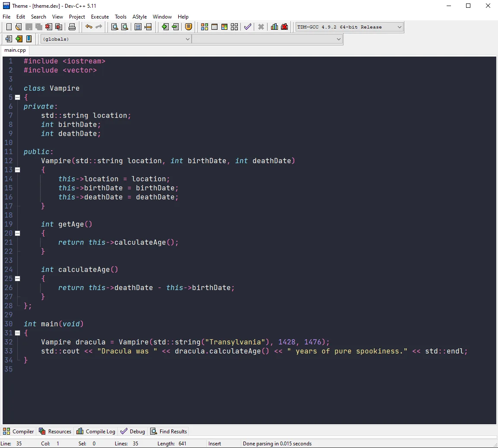
Task: Open the Profile analysis chart icon
Action: coord(274,27)
